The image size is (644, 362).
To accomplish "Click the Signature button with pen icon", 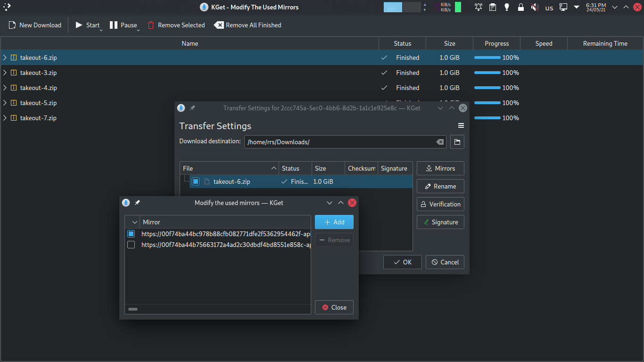I will [440, 222].
